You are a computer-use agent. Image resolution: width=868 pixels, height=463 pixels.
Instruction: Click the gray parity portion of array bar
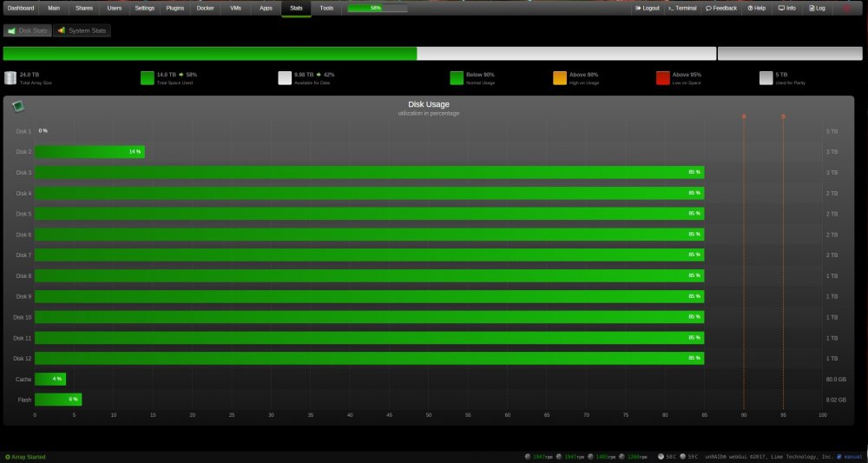tap(790, 53)
